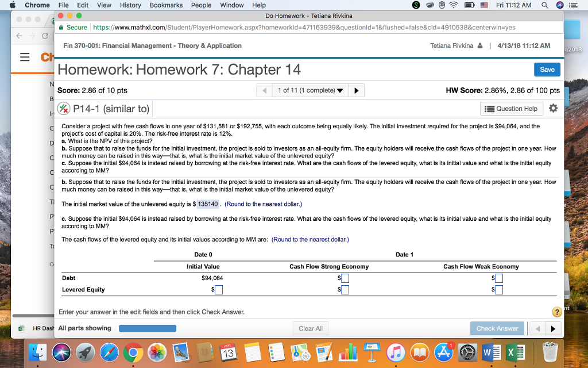Advance to next question with right arrow

coord(355,90)
